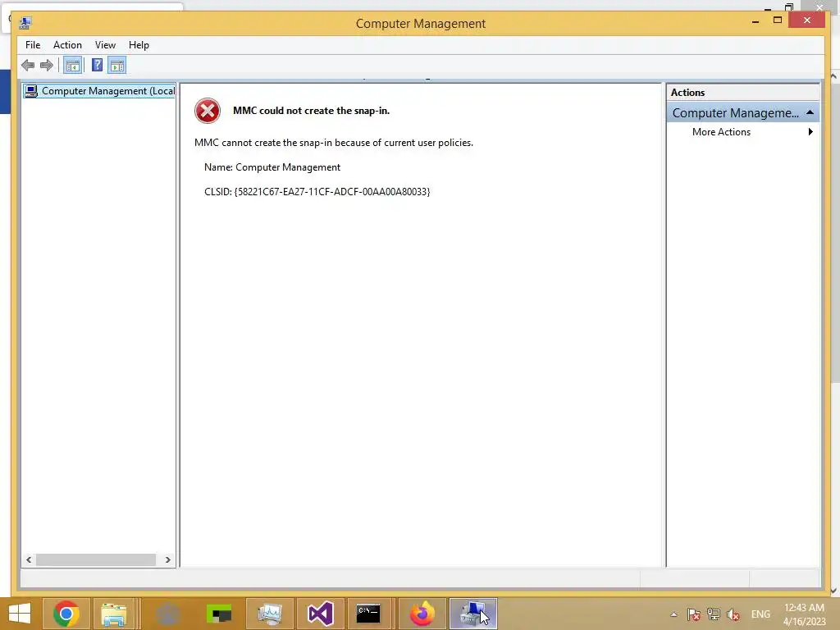Expand the More Actions submenu arrow
This screenshot has height=630, width=840.
pyautogui.click(x=810, y=132)
